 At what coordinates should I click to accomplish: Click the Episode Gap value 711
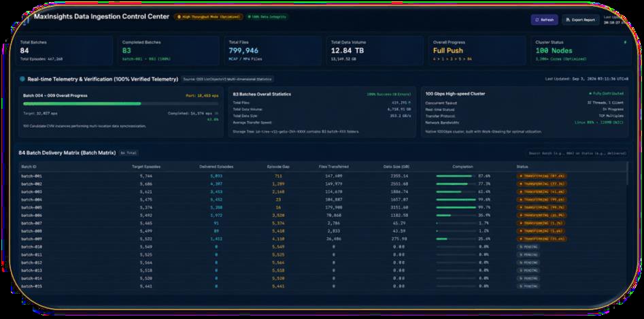pos(278,176)
